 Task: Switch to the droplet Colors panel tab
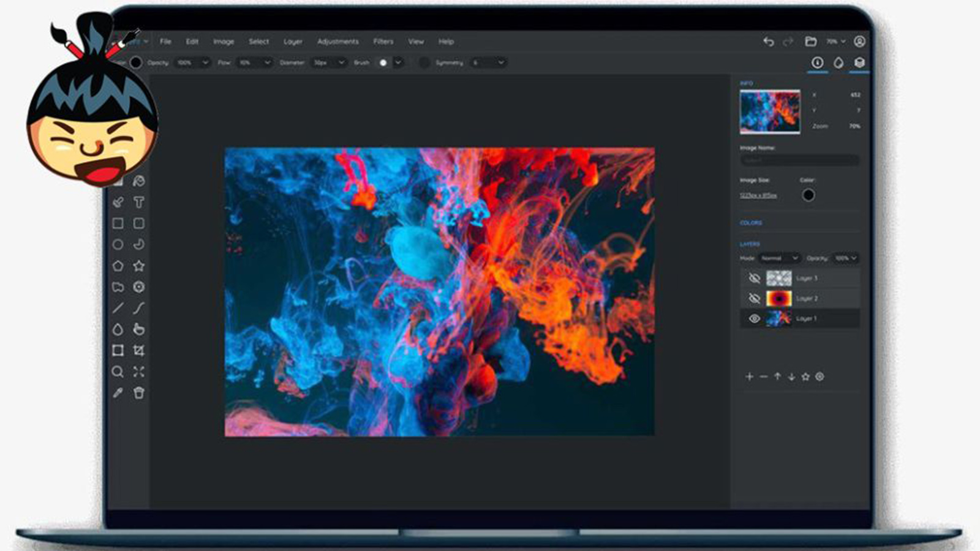[x=839, y=62]
